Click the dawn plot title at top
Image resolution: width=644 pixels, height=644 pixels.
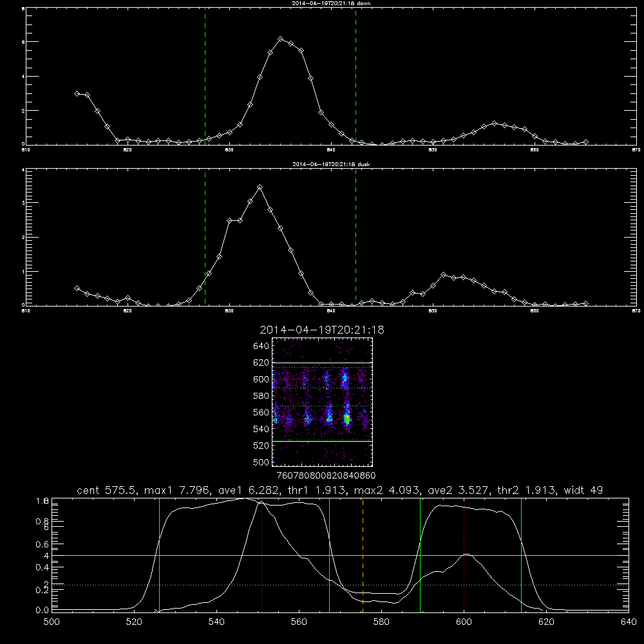pyautogui.click(x=331, y=3)
